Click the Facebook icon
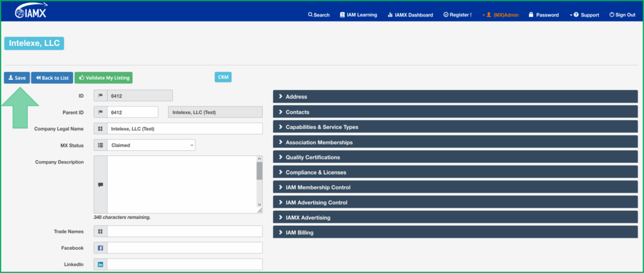The image size is (644, 273). click(100, 248)
